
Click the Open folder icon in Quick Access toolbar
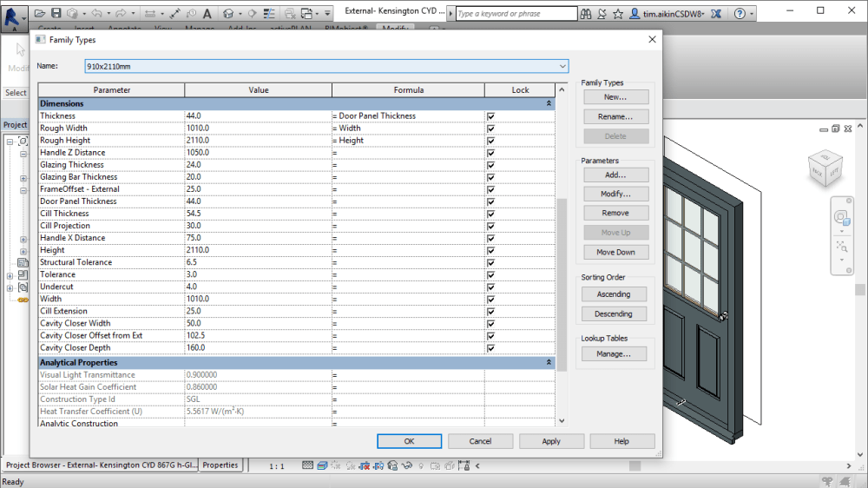[40, 13]
